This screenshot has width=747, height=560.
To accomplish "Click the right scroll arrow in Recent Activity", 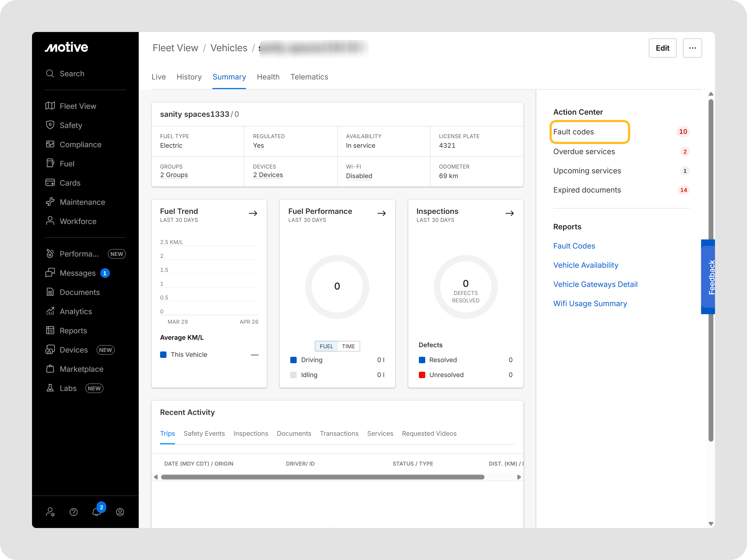I will 519,477.
